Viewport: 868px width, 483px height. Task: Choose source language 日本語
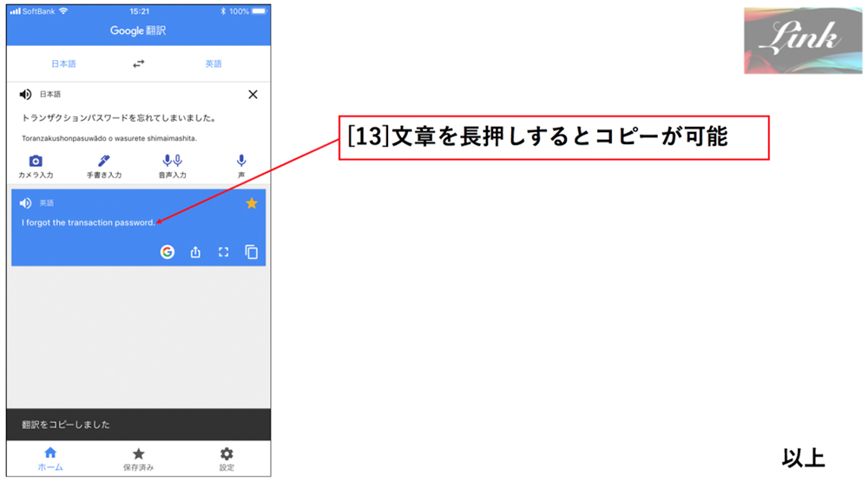(63, 63)
